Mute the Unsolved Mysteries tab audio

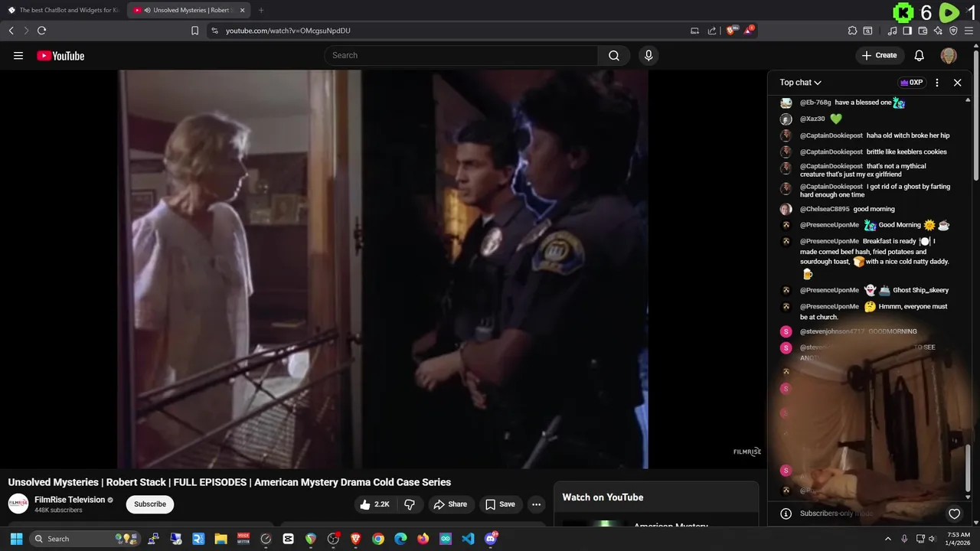[147, 10]
